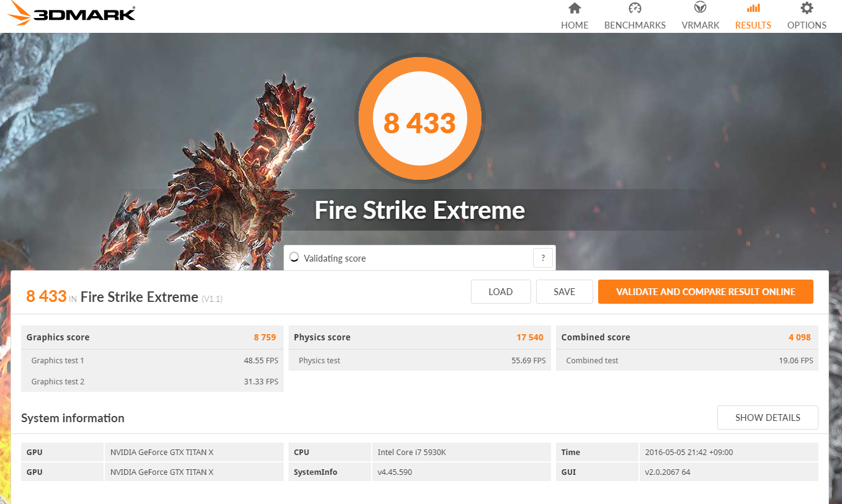Click the (V1.1) version label

tap(212, 299)
